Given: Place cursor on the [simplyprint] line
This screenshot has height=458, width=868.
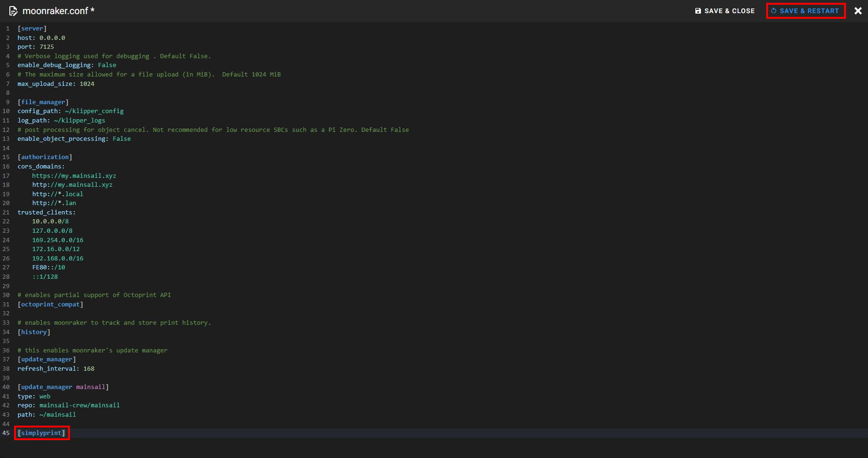Looking at the screenshot, I should [x=42, y=433].
